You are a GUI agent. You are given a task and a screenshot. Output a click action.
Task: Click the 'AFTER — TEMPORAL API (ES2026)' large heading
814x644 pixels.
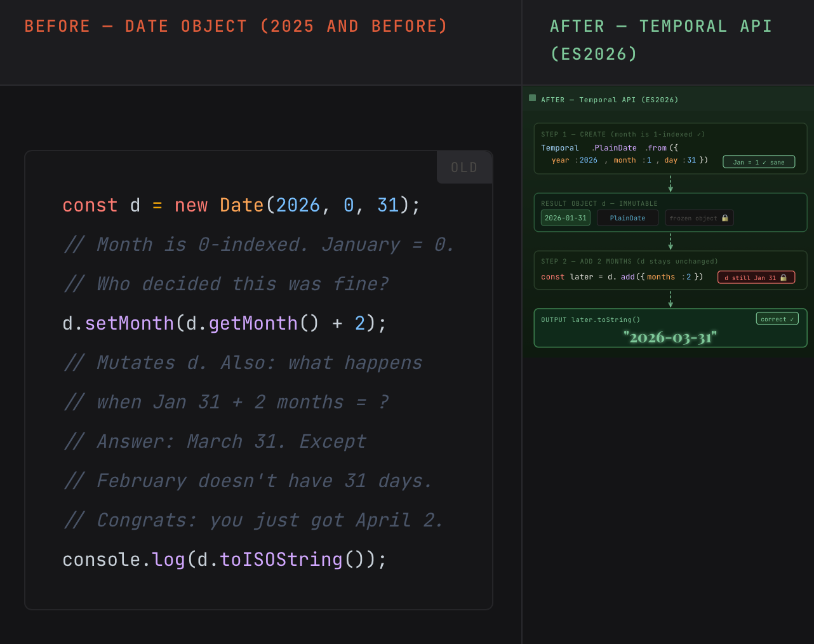[661, 40]
